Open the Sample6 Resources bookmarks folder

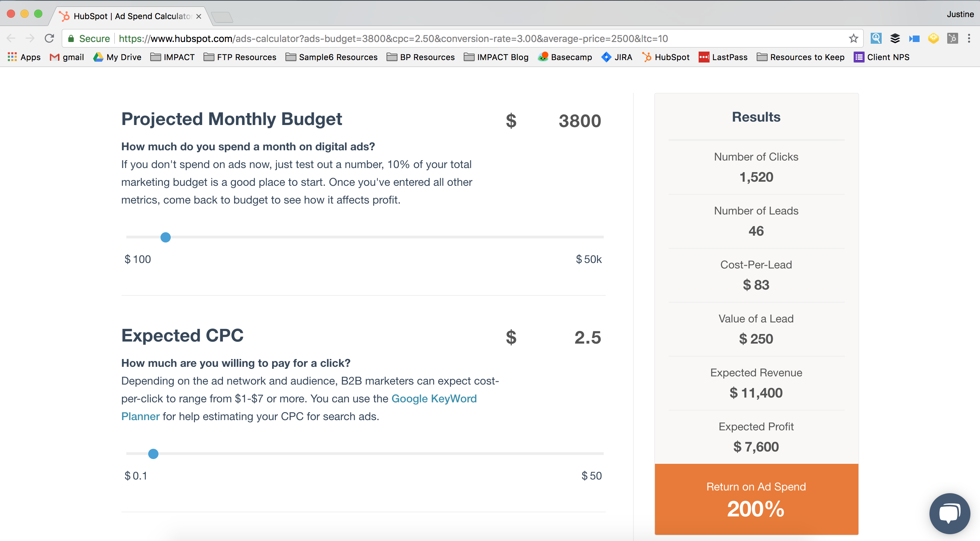[332, 57]
